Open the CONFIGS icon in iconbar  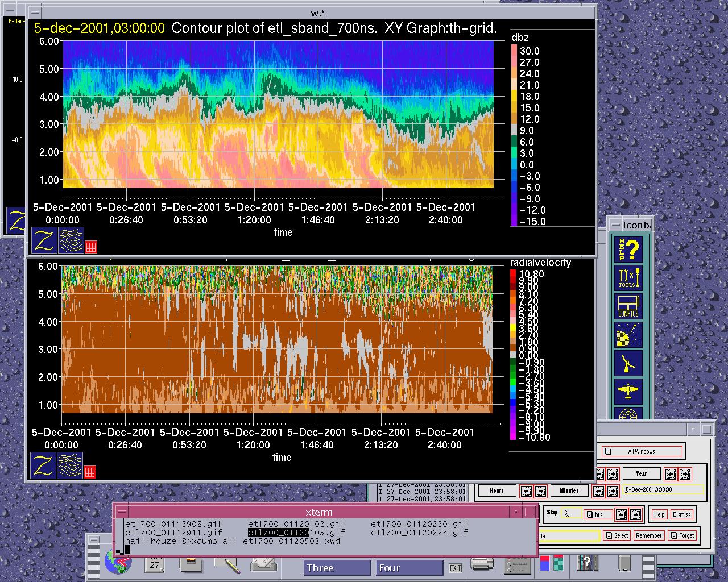point(628,306)
